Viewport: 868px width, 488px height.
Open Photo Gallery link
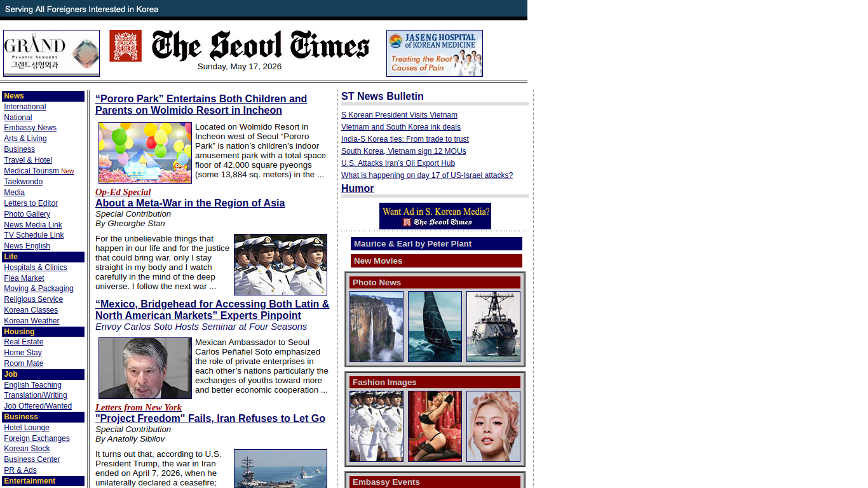point(27,214)
